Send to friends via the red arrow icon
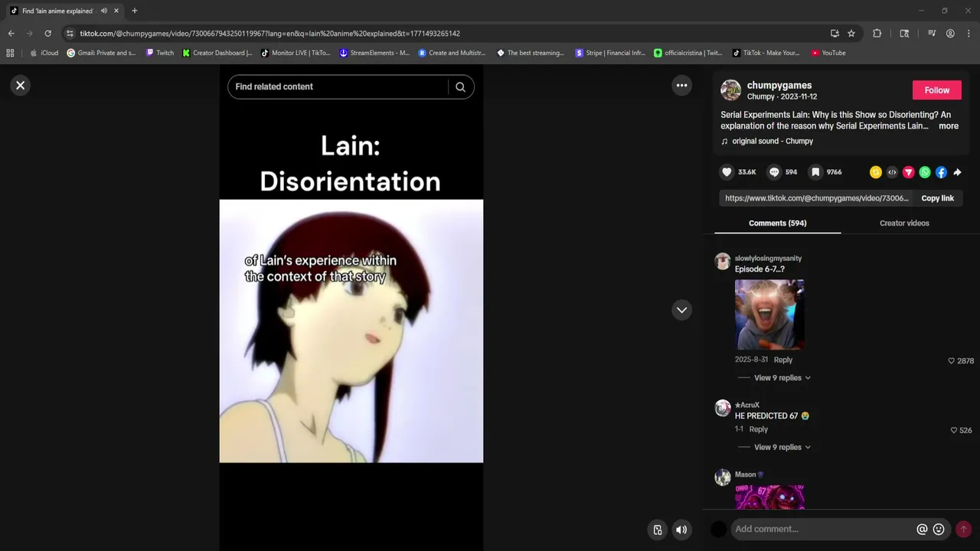The height and width of the screenshot is (551, 980). (x=908, y=172)
